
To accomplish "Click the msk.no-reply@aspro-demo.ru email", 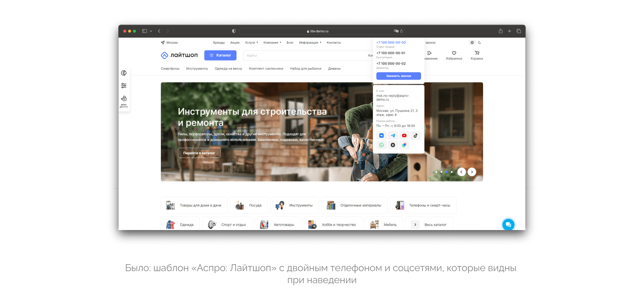I will coord(392,98).
